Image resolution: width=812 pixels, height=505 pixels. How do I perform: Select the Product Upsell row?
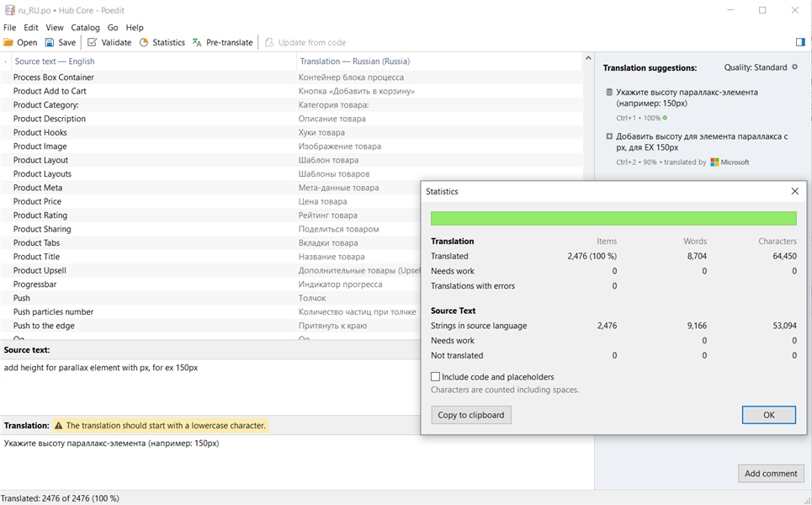click(40, 270)
